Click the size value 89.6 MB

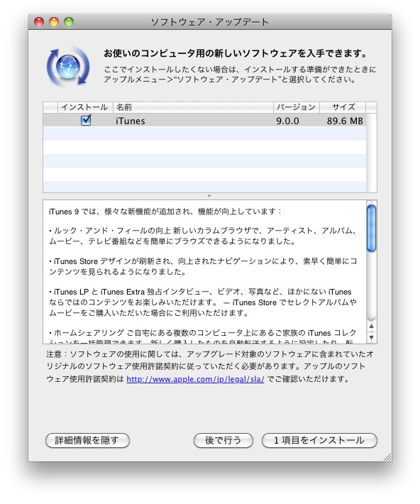coord(345,121)
